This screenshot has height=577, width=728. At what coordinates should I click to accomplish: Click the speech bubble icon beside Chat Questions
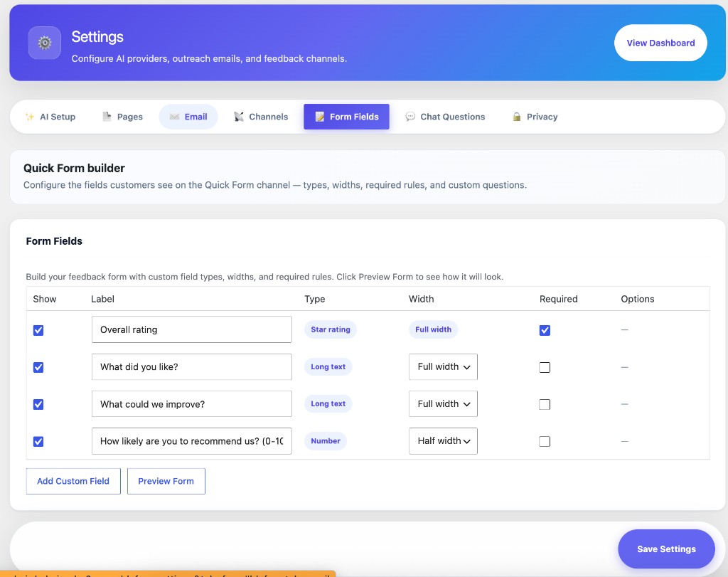coord(410,117)
